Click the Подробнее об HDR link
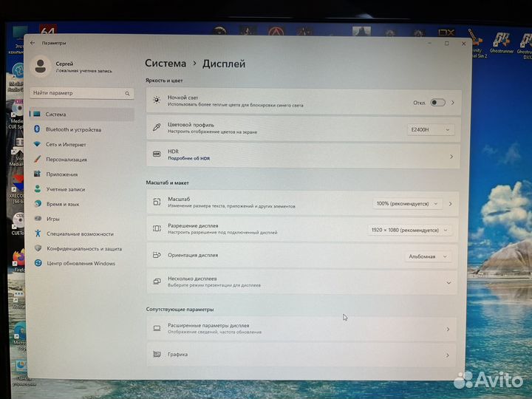 coord(188,158)
